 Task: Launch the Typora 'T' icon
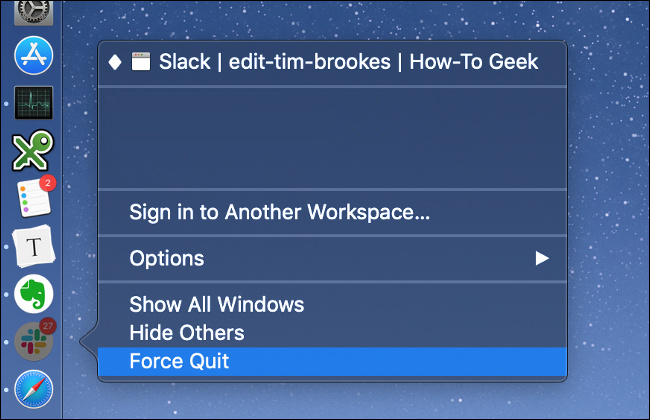[32, 247]
